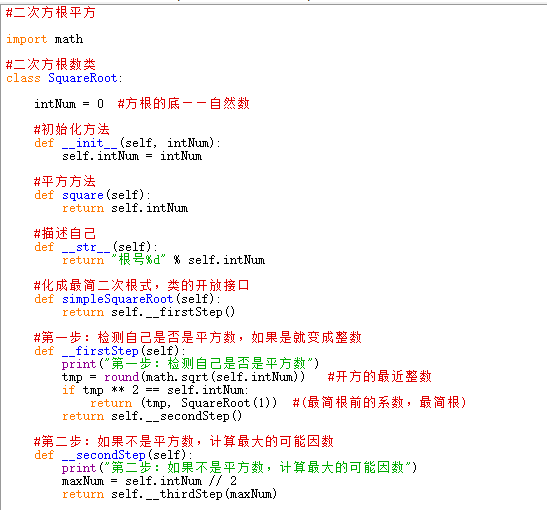This screenshot has height=510, width=547.
Task: Click the round function call
Action: click(121, 377)
